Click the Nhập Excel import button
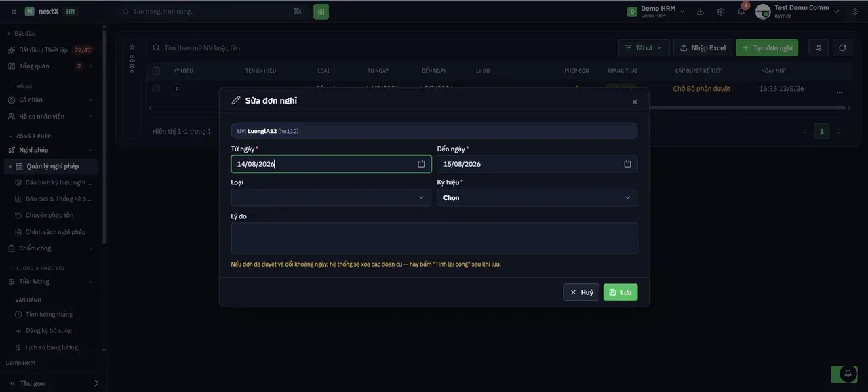Image resolution: width=868 pixels, height=392 pixels. pyautogui.click(x=703, y=47)
